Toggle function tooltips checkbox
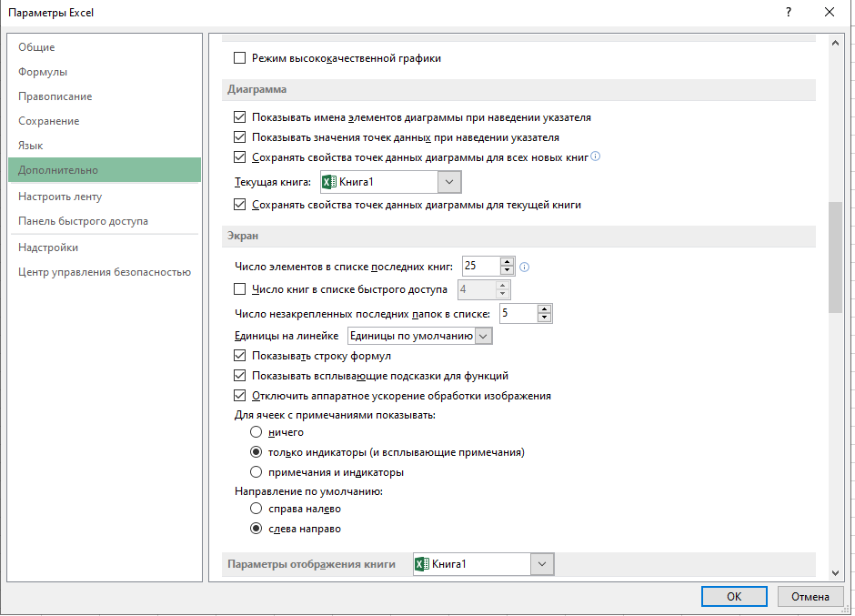 pos(239,376)
